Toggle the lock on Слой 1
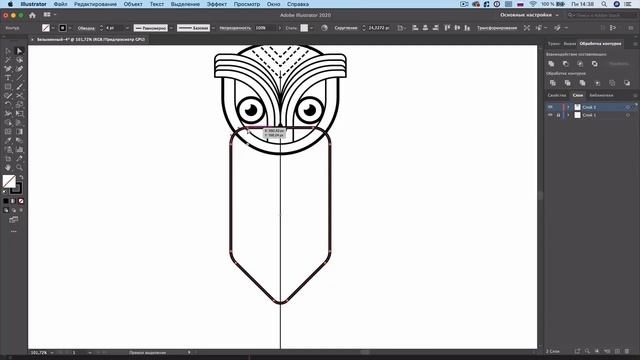The width and height of the screenshot is (640, 360). [x=558, y=115]
